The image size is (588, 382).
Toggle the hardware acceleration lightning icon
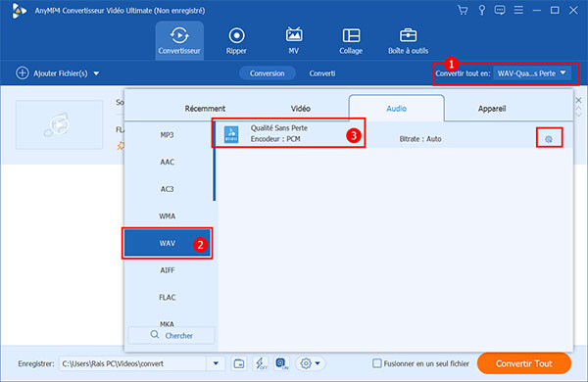click(261, 363)
